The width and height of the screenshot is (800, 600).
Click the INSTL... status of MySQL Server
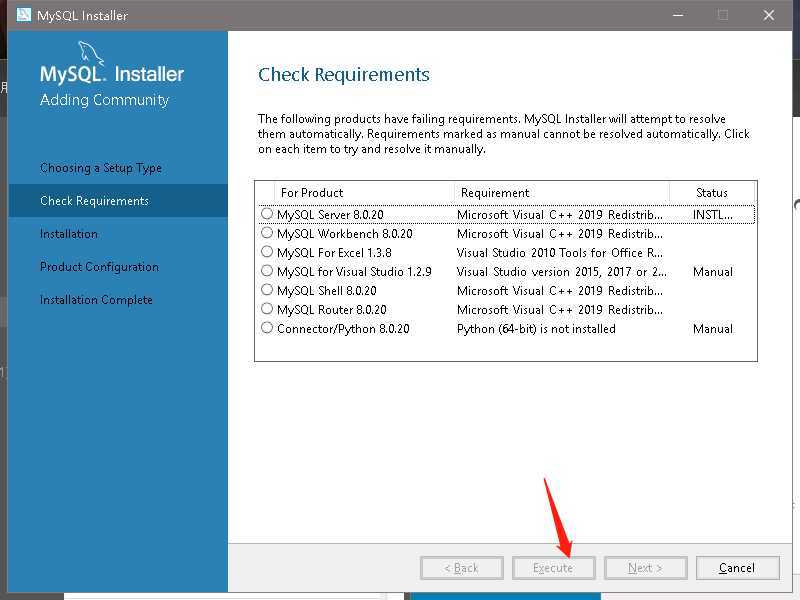click(x=713, y=215)
